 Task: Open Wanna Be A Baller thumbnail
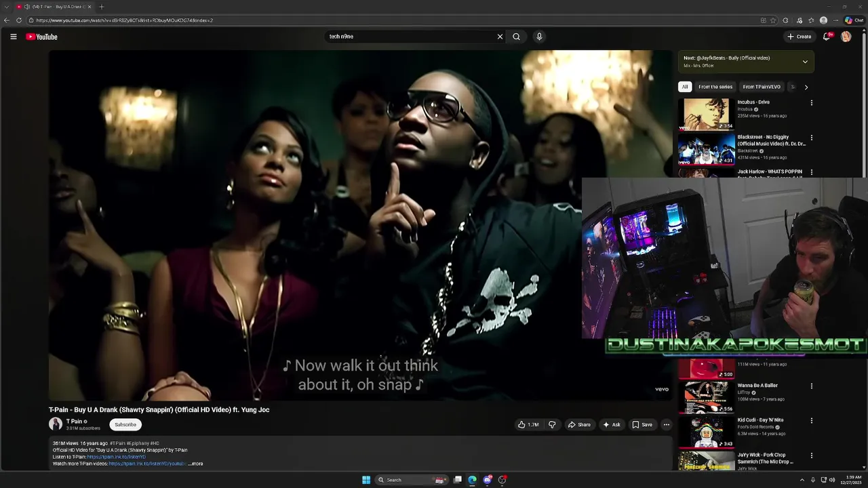(x=707, y=396)
